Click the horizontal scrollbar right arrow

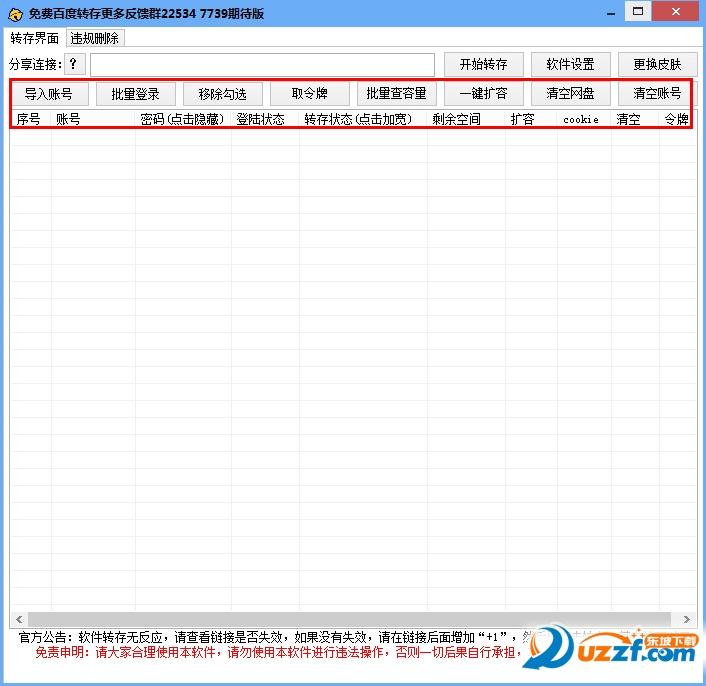coord(687,619)
